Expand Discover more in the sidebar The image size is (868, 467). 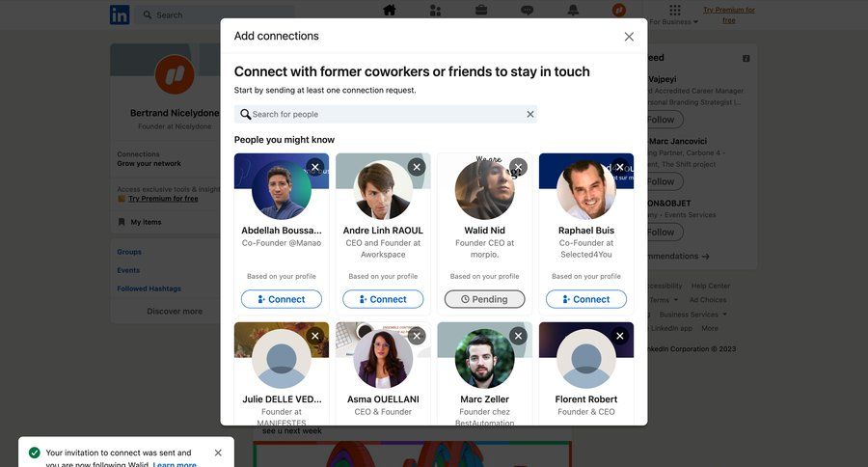pos(175,312)
